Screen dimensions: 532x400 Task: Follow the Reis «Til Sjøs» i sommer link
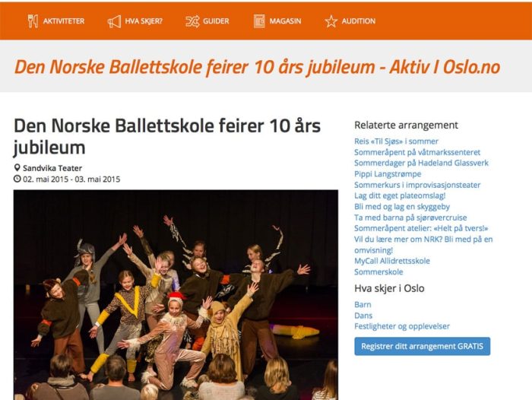pos(396,141)
